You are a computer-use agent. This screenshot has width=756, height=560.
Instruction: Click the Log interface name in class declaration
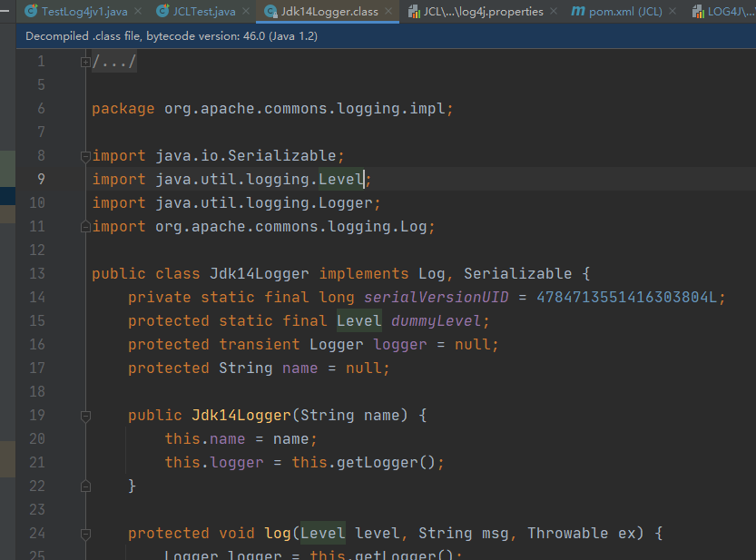(431, 273)
